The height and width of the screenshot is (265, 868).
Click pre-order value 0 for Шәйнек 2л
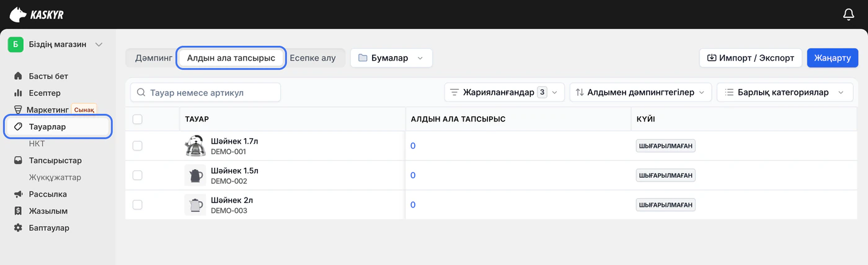[413, 205]
